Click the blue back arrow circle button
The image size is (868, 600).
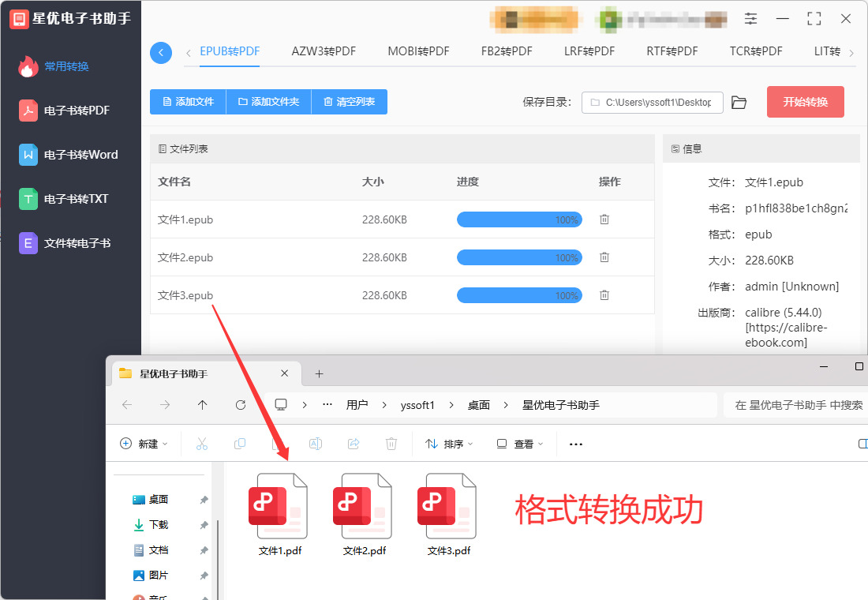tap(160, 53)
